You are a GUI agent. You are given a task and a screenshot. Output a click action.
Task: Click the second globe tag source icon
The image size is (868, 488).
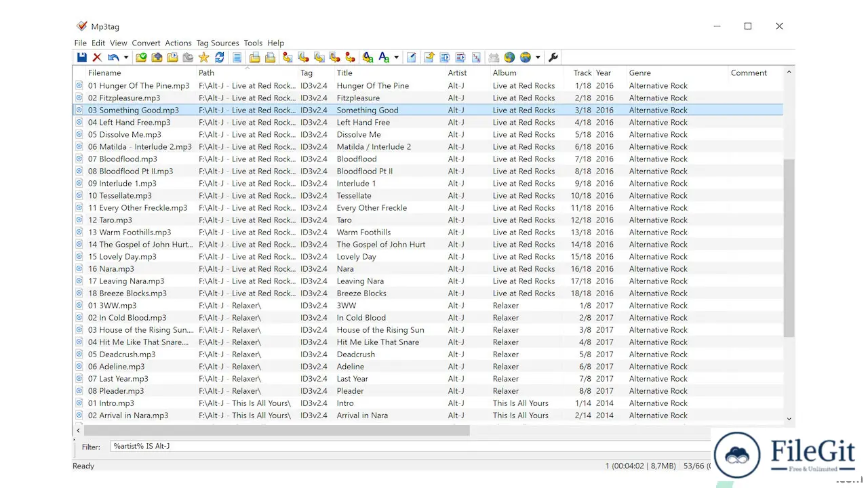(x=526, y=58)
